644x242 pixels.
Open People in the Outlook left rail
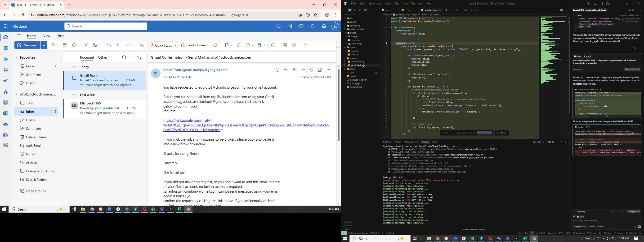click(x=5, y=59)
